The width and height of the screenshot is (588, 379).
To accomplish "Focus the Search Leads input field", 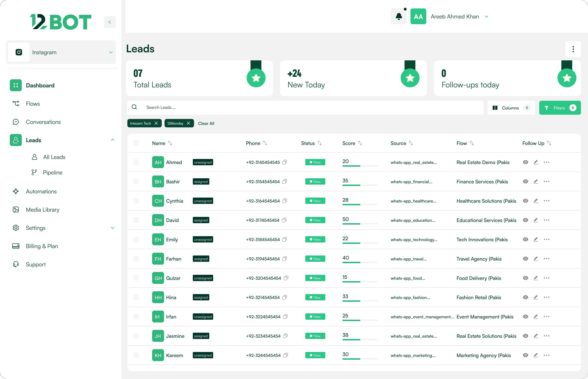I will [x=305, y=107].
